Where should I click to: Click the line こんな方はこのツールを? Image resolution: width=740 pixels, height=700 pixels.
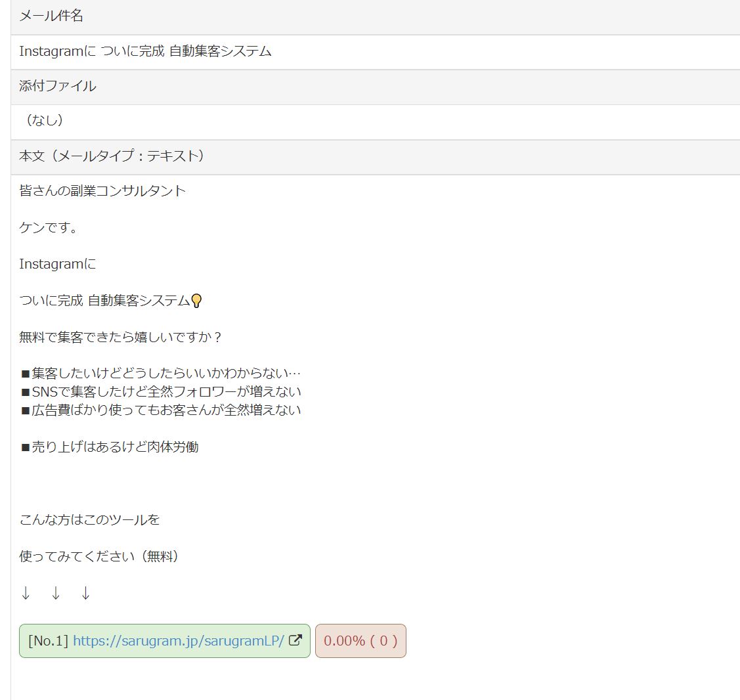[89, 519]
